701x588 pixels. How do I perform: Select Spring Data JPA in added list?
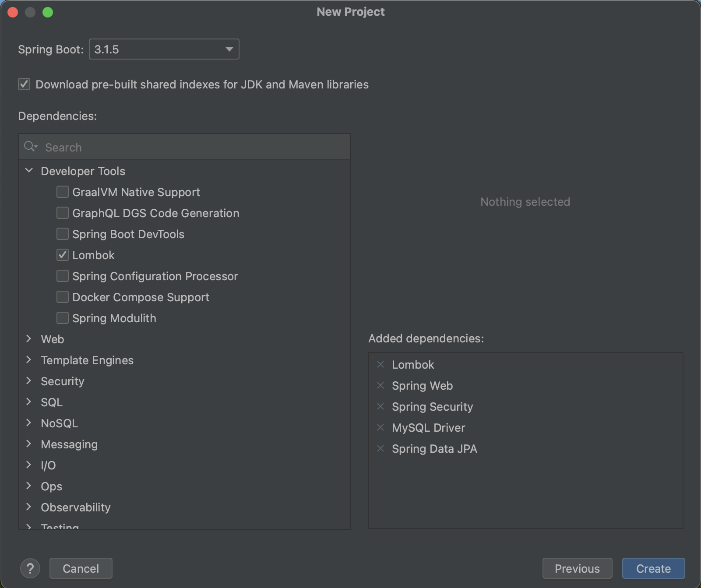point(434,449)
